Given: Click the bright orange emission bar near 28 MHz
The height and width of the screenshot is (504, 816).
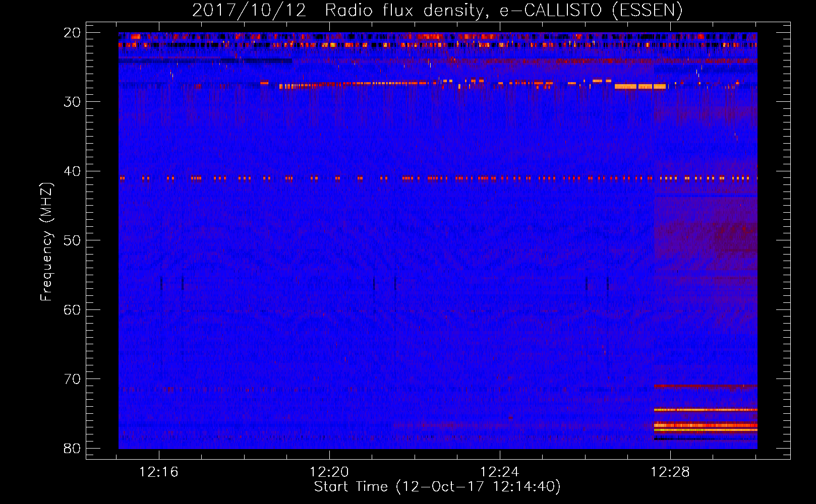Looking at the screenshot, I should tap(640, 87).
